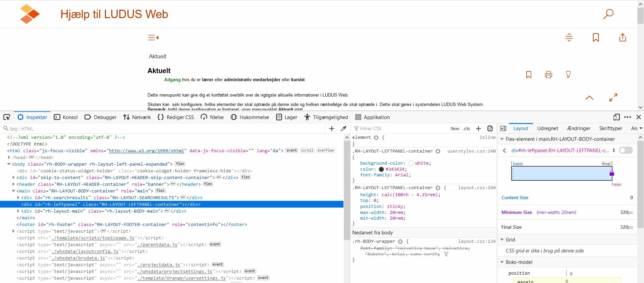Screen dimensions: 644x283
Task: Open the devtools more options ellipsis menu
Action: click(628, 117)
